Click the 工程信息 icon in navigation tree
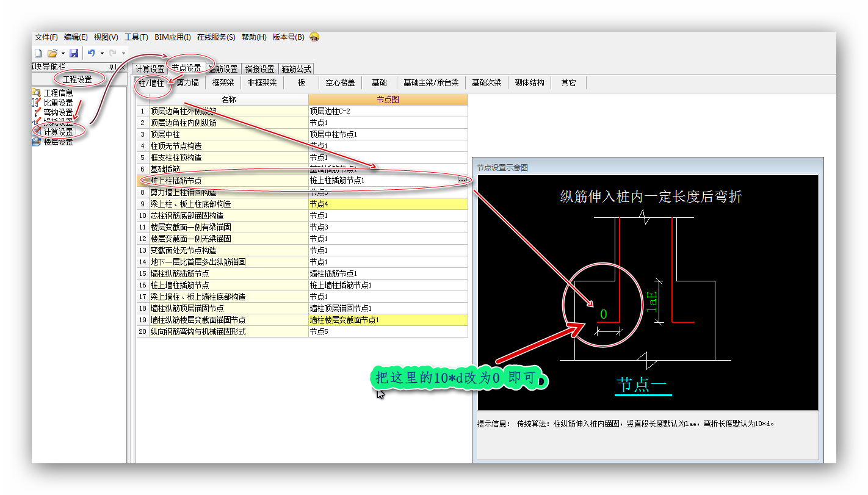The width and height of the screenshot is (868, 495). point(37,93)
